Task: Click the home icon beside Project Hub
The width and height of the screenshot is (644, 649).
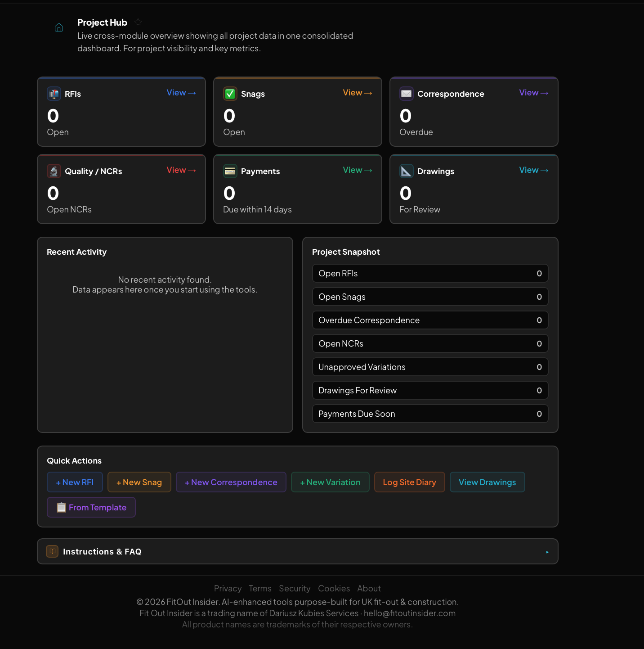Action: click(x=59, y=27)
